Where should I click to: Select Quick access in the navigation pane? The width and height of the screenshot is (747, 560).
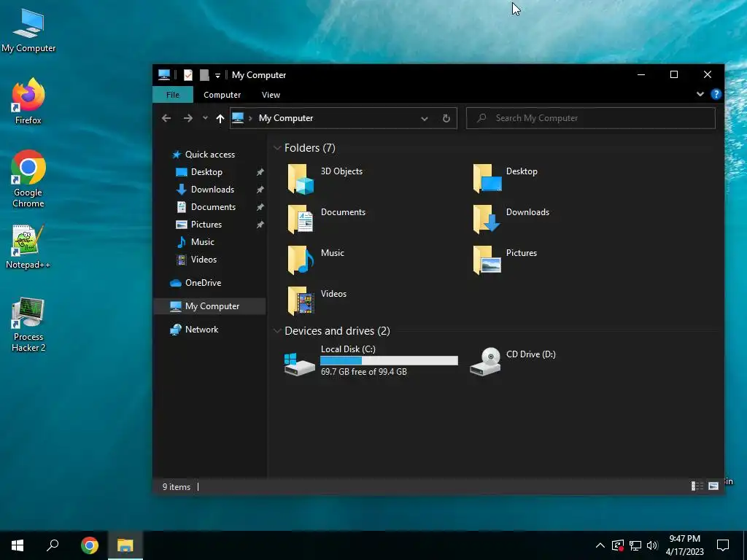pos(209,155)
